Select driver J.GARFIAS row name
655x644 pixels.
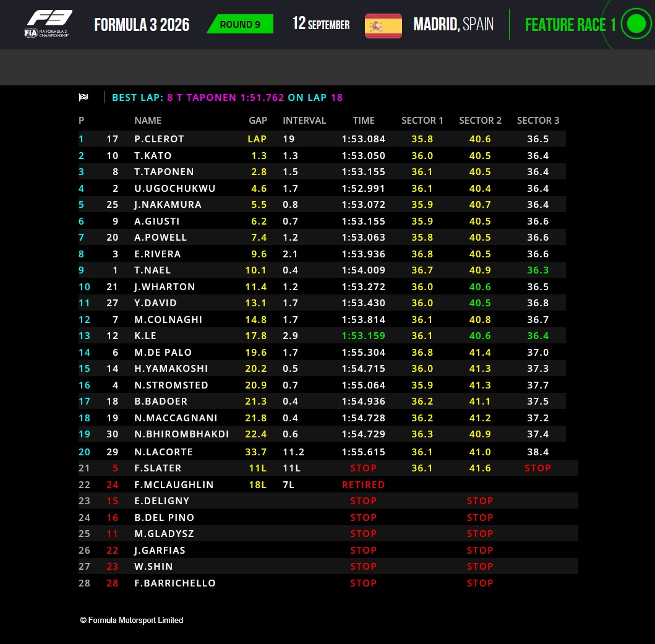coord(160,550)
